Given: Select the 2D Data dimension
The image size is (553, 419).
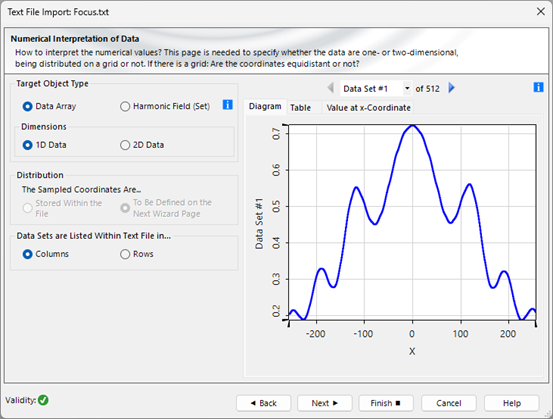Looking at the screenshot, I should [x=142, y=145].
